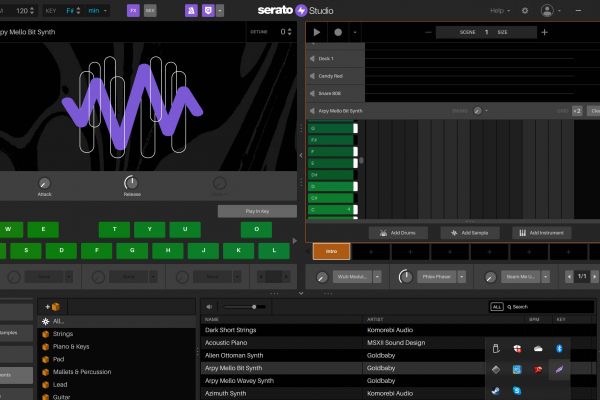Go to previous effects page arrow
The height and width of the screenshot is (400, 600).
[x=569, y=276]
